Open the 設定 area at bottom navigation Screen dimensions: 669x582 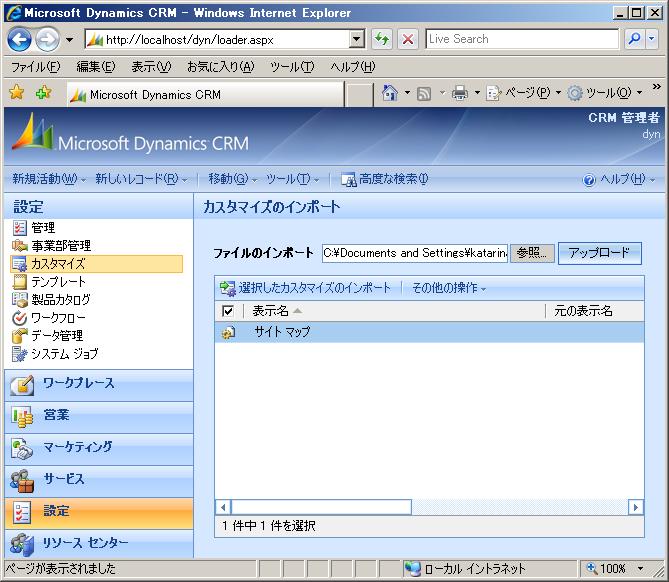pyautogui.click(x=99, y=513)
